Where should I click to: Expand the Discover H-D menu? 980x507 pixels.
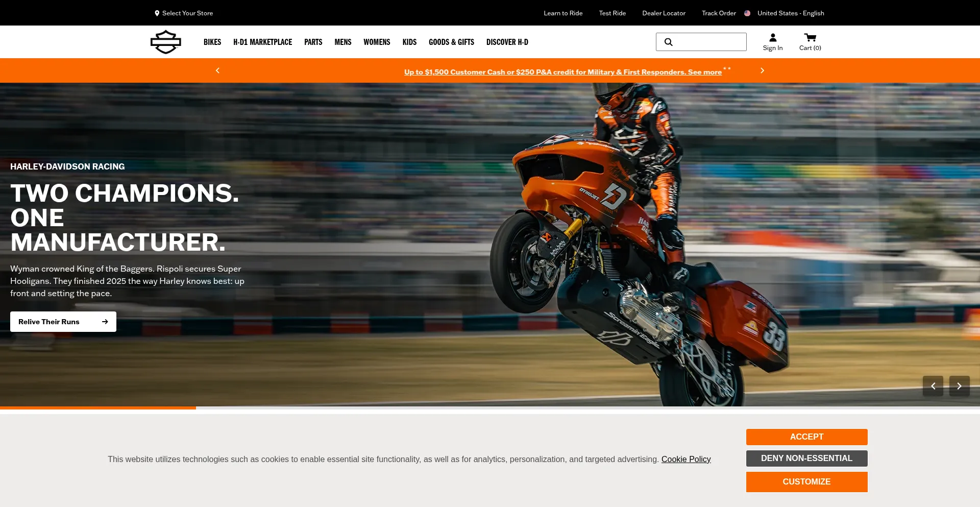[x=507, y=42]
